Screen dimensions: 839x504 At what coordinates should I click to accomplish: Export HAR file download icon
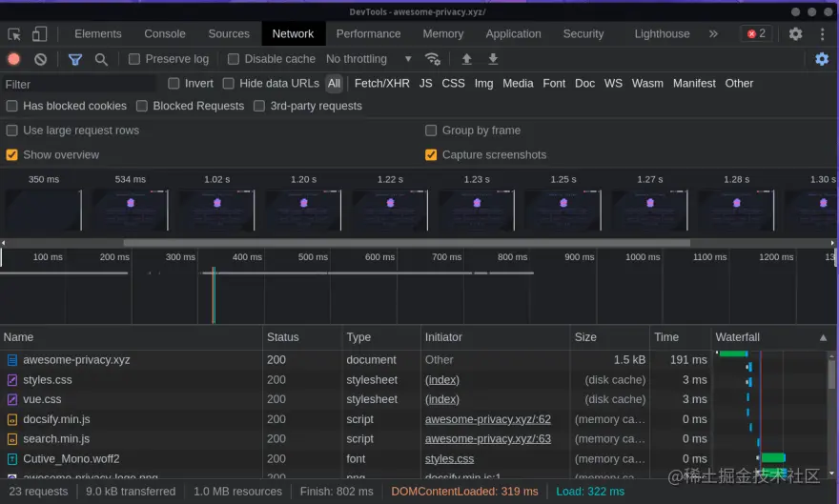pos(493,59)
